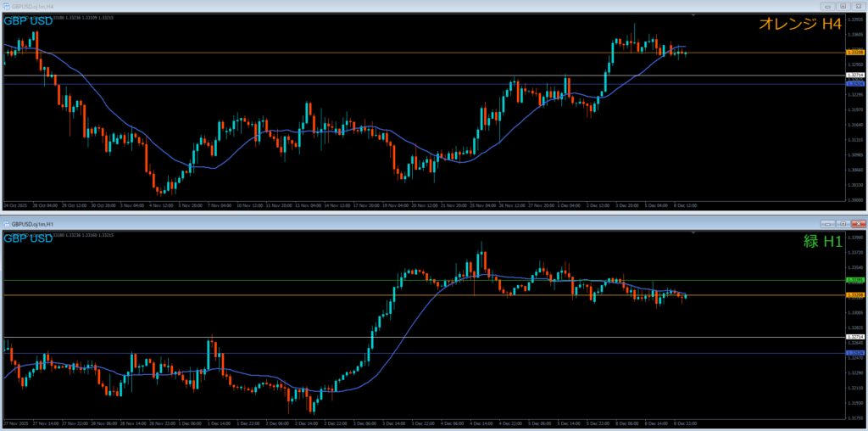Select the dark blue horizontal line in H4 chart

tap(424, 84)
